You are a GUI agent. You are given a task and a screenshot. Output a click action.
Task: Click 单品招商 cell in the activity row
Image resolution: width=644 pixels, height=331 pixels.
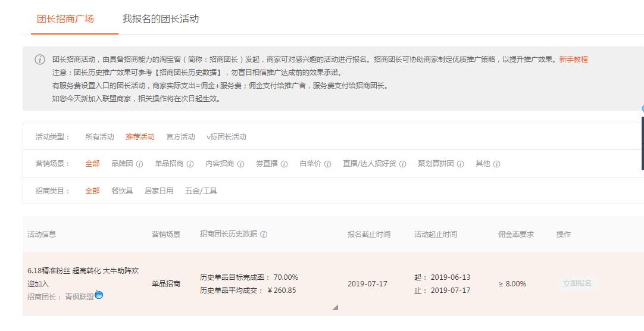pos(166,284)
